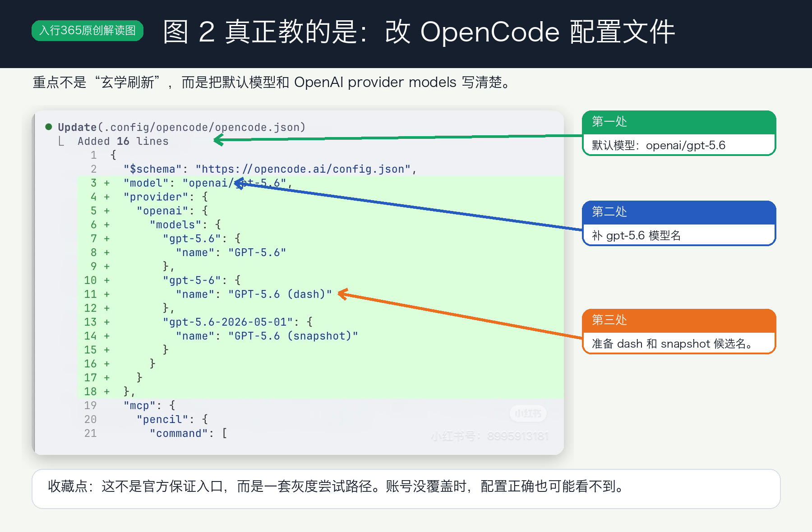Click the orange 第三处 callout header

(679, 321)
